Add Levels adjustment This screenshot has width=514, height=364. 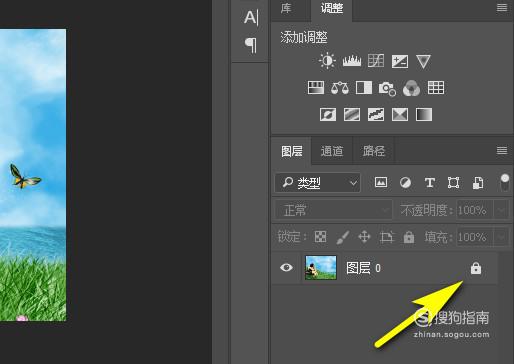point(352,61)
